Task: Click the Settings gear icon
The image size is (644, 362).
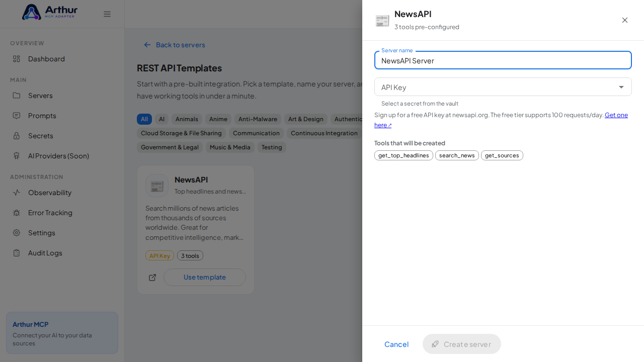Action: (17, 233)
